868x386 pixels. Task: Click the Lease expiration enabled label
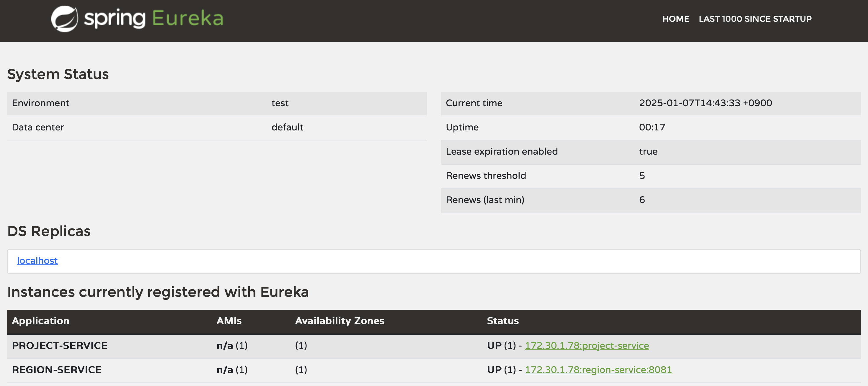tap(502, 152)
